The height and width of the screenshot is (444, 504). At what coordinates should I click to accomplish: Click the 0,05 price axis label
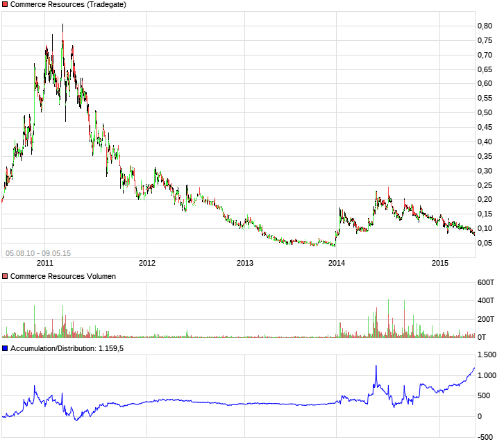tap(485, 243)
